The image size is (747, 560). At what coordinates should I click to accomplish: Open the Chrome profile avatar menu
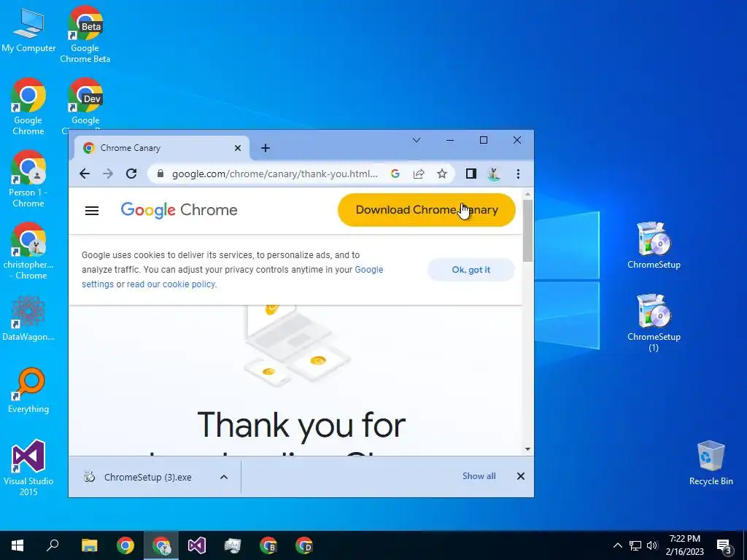point(494,174)
